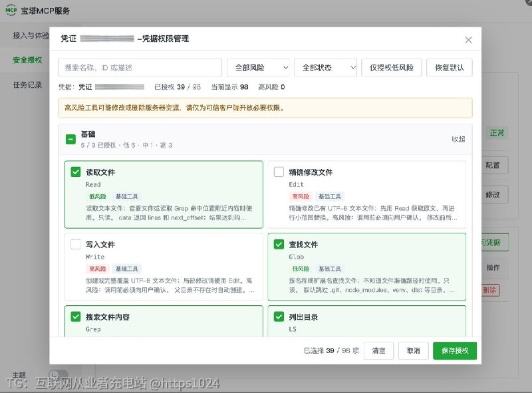Click the 恢复默认 button
This screenshot has width=532, height=393.
[450, 68]
